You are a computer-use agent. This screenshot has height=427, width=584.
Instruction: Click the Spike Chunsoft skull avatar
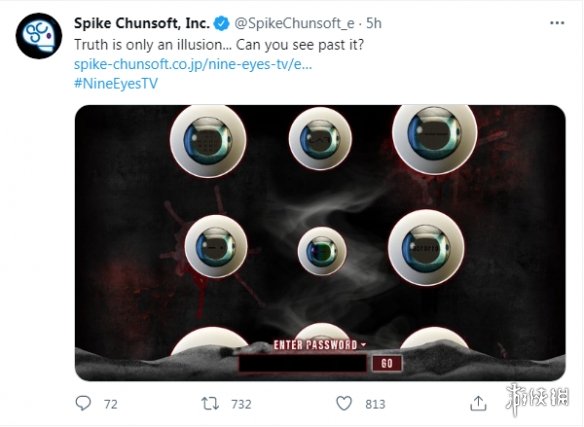coord(39,36)
